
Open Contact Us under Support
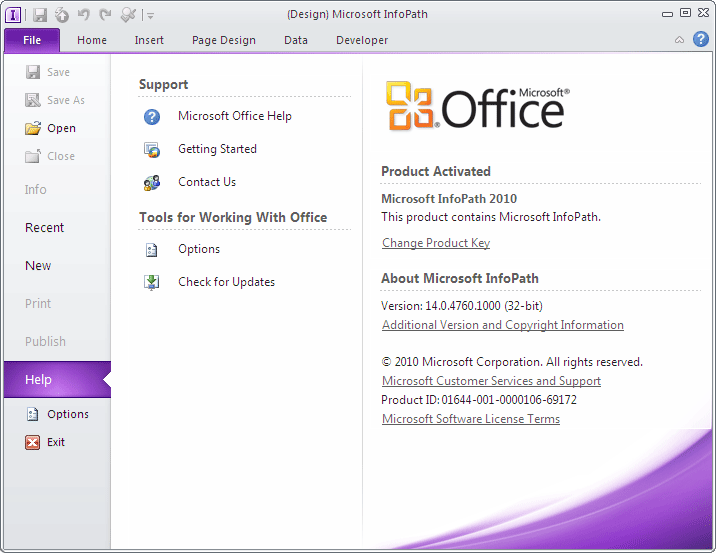click(x=207, y=182)
